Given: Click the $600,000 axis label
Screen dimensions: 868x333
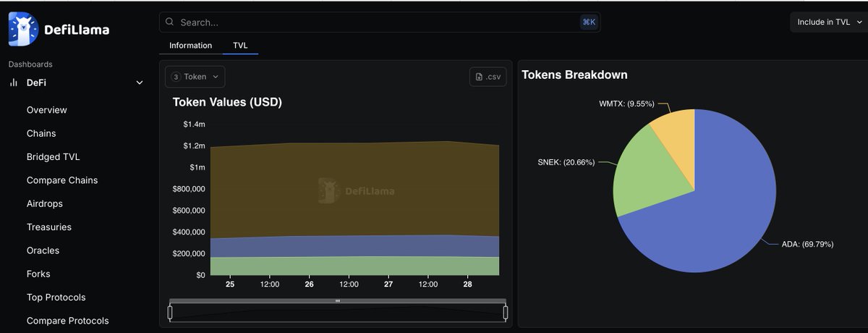Looking at the screenshot, I should [189, 211].
